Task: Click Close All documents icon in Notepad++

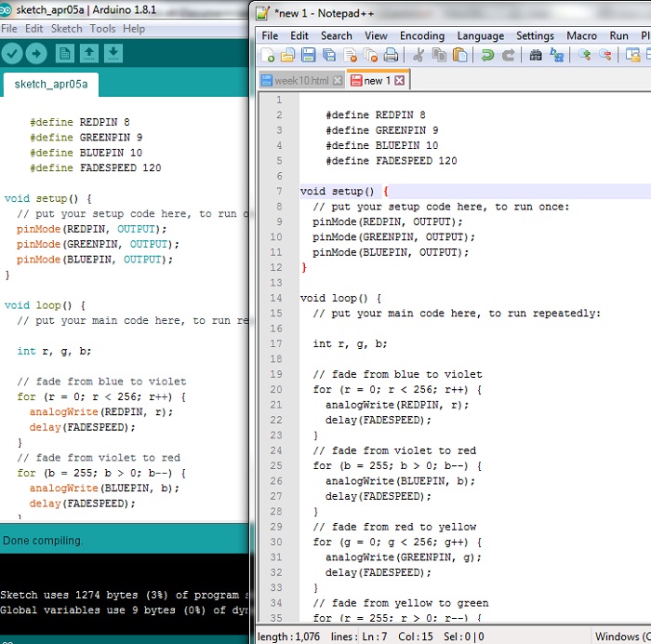Action: point(370,55)
